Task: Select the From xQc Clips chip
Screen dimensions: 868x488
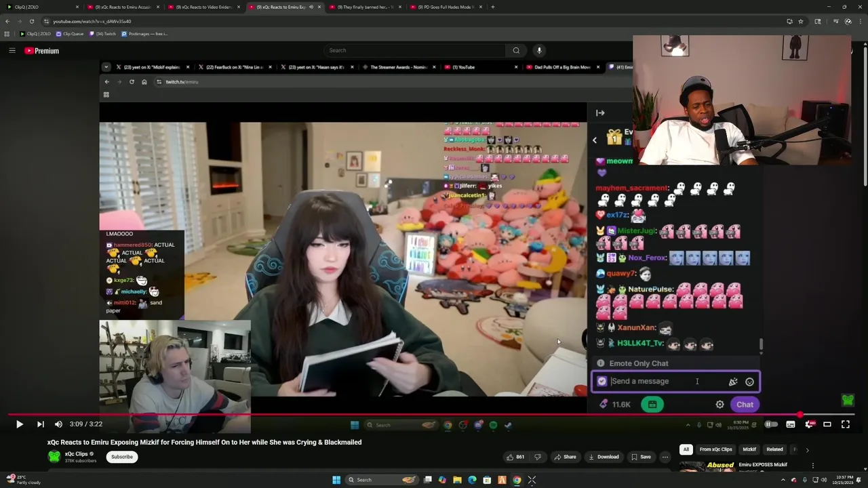Action: click(715, 449)
